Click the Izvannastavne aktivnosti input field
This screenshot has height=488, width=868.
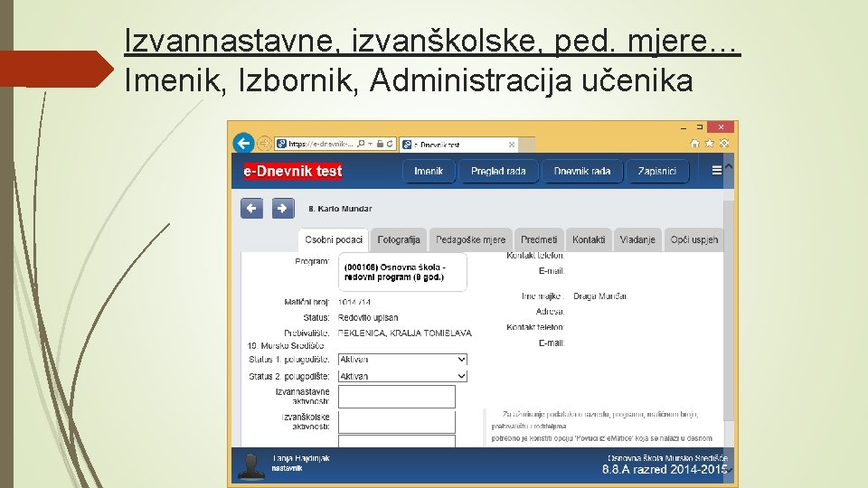pos(397,397)
